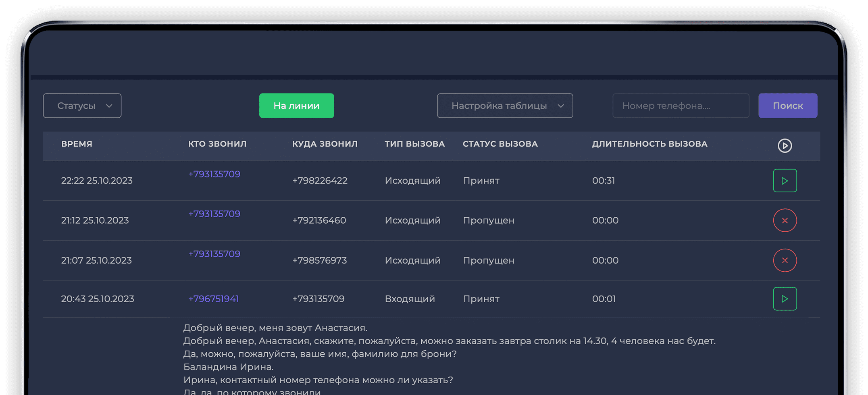The width and height of the screenshot is (868, 395).
Task: Play the recording of the 20:43 incoming call
Action: [785, 299]
